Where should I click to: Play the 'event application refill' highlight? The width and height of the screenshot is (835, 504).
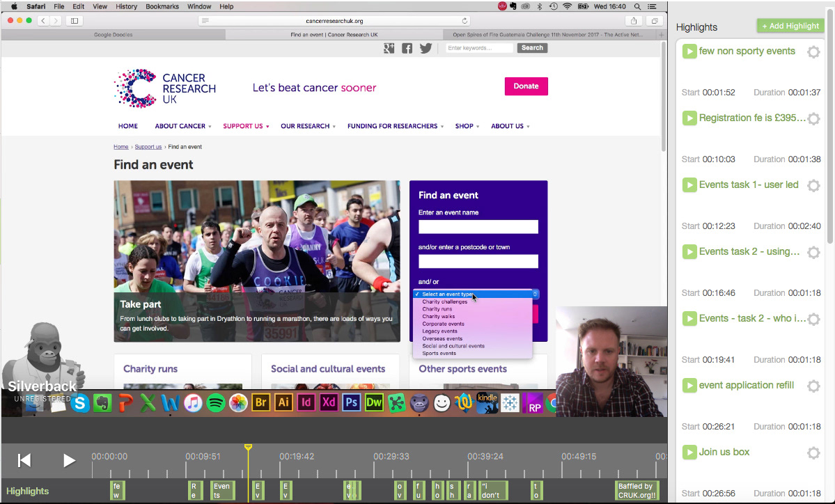689,386
